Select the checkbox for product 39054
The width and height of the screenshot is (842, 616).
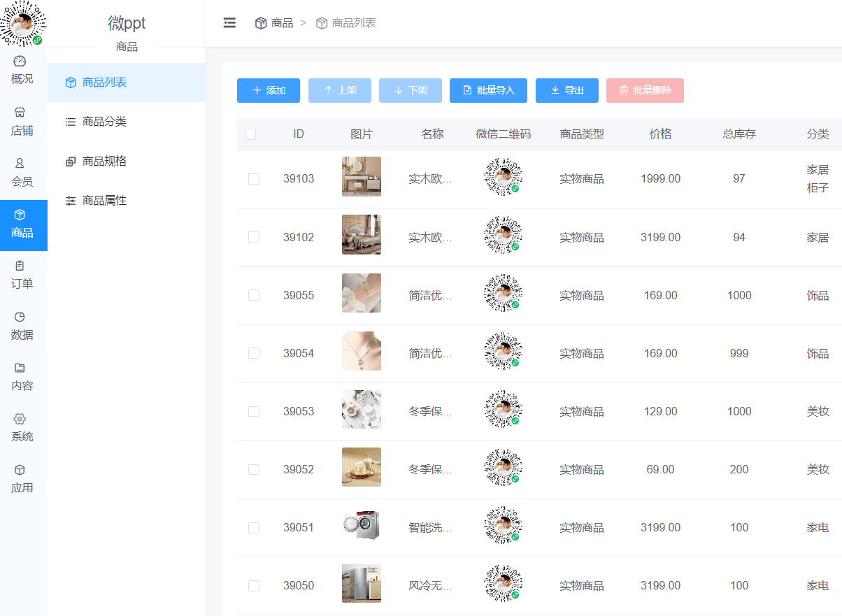(x=254, y=354)
